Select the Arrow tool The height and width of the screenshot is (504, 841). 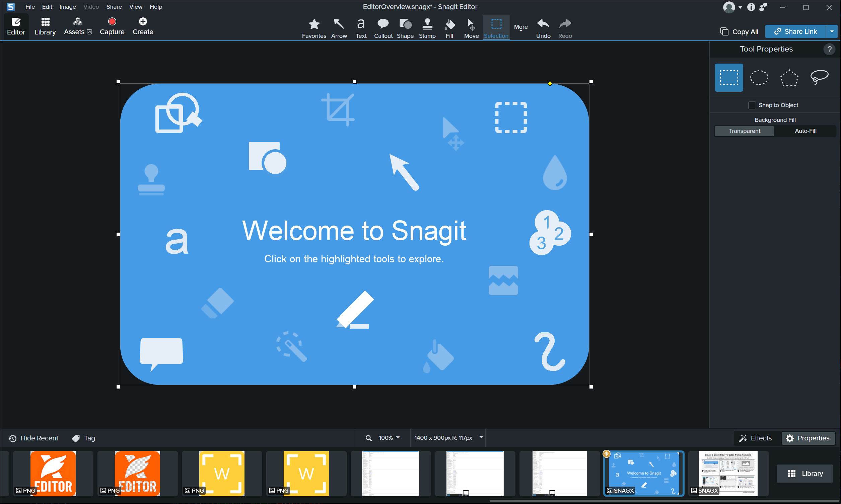click(339, 28)
